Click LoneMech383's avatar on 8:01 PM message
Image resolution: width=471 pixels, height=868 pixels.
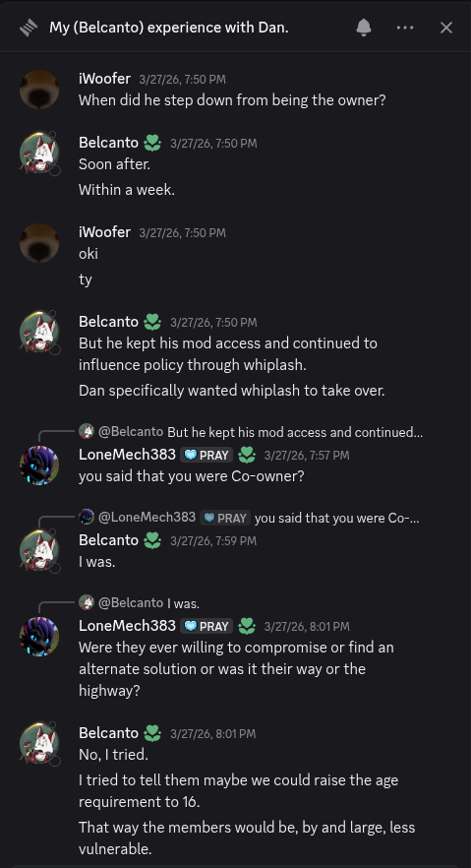(x=39, y=637)
